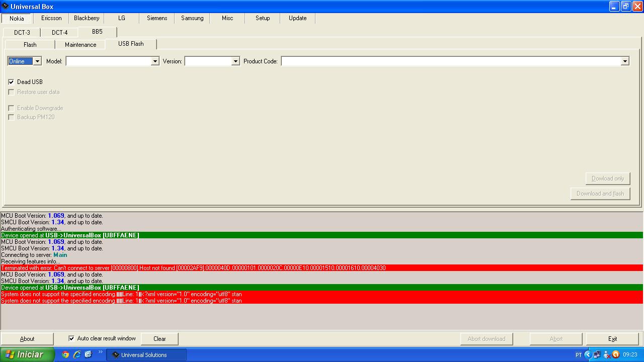Toggle Enable Downgrade checkbox
Viewport: 644px width, 362px height.
click(x=11, y=108)
